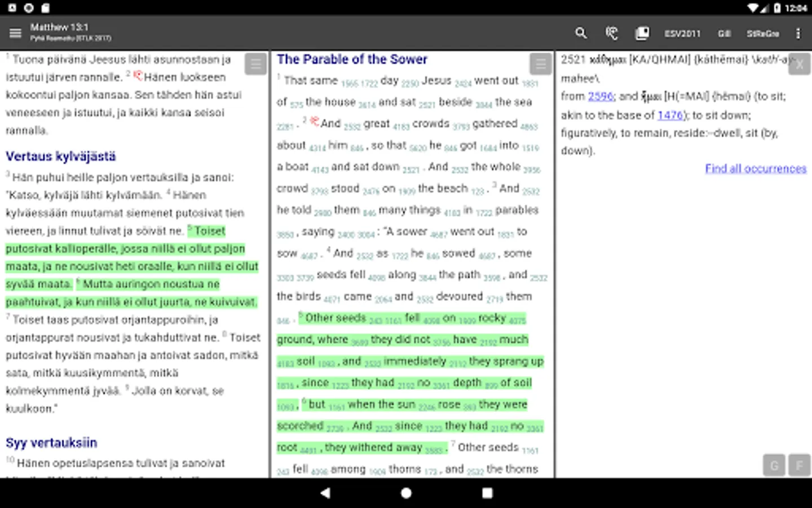The height and width of the screenshot is (508, 812).
Task: Click Strong's number 4314 after 'about'
Action: click(317, 148)
